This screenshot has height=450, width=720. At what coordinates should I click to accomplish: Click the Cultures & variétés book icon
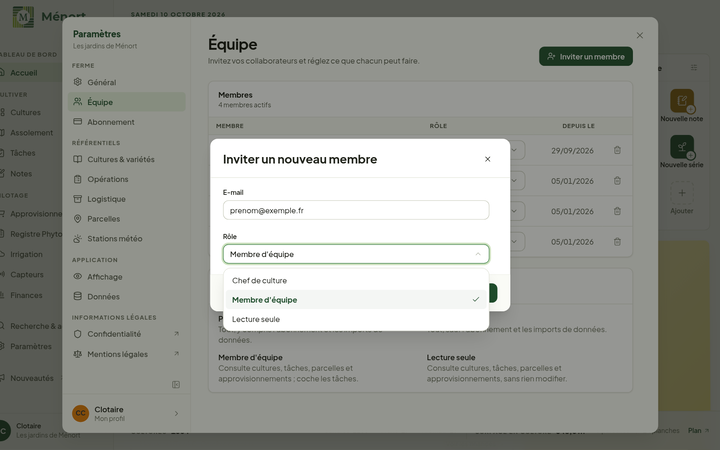(x=78, y=159)
